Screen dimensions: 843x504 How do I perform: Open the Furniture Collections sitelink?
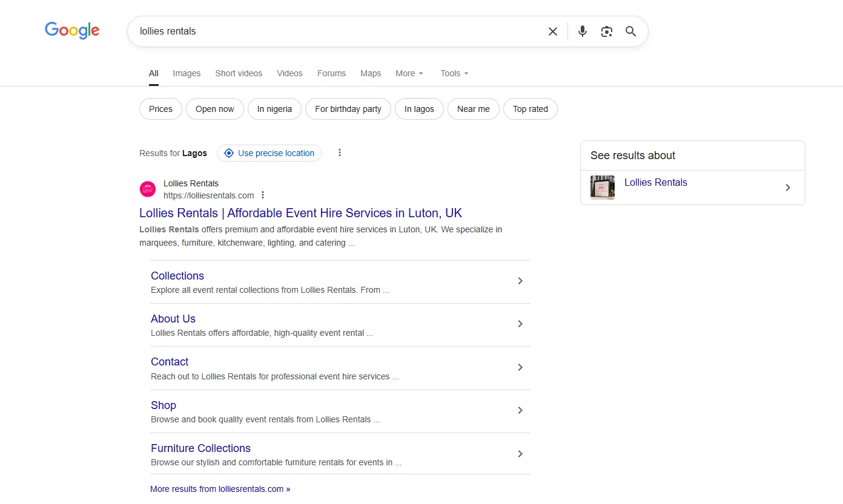pyautogui.click(x=200, y=448)
